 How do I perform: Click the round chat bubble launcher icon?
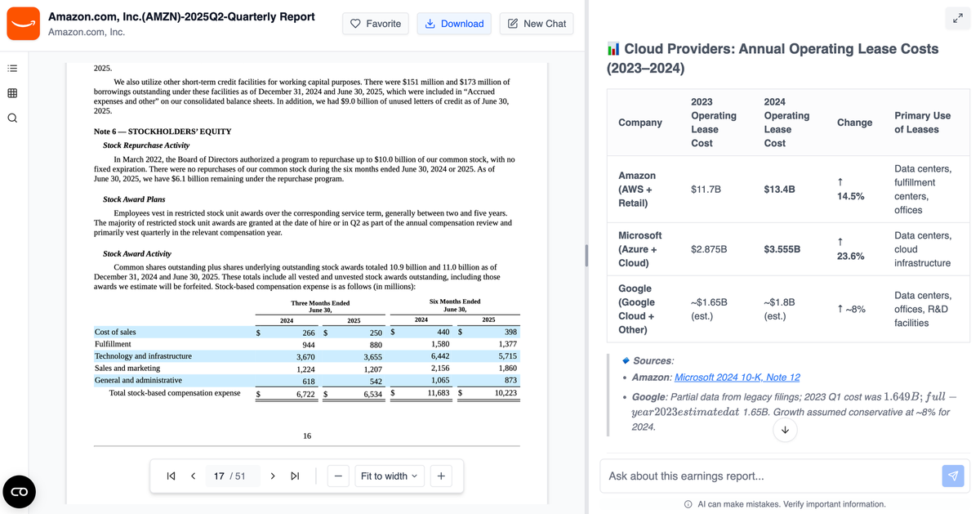(x=20, y=491)
